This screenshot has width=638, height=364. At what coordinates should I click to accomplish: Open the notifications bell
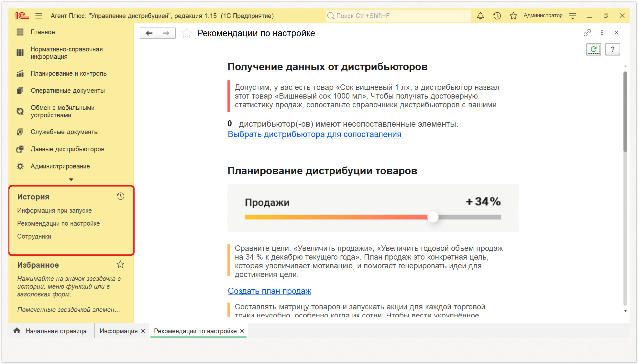tap(480, 16)
